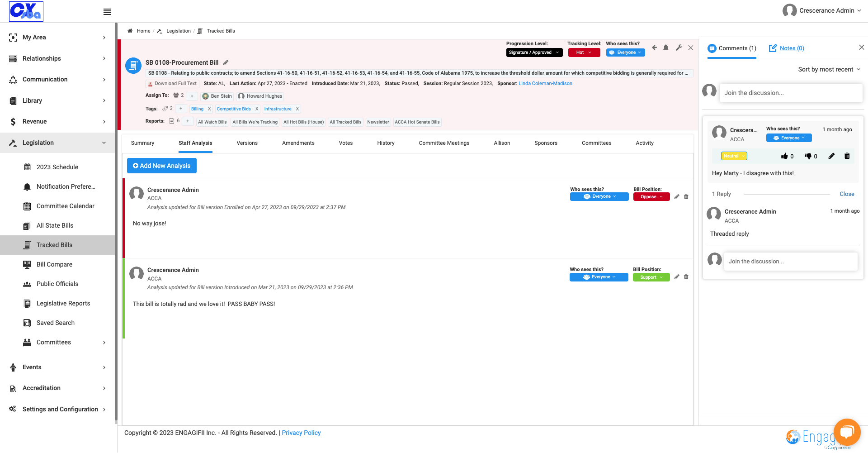
Task: Open the Amendments tab
Action: (x=298, y=143)
